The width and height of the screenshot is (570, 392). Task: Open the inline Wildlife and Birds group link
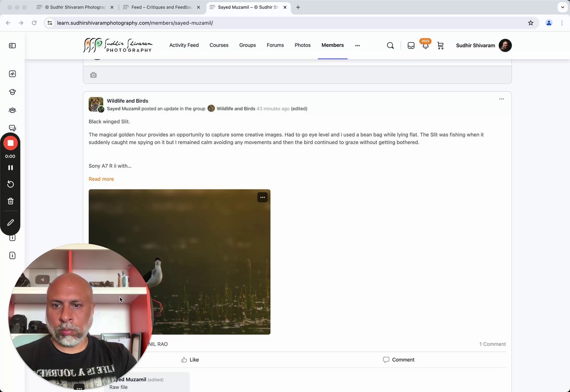click(x=236, y=109)
